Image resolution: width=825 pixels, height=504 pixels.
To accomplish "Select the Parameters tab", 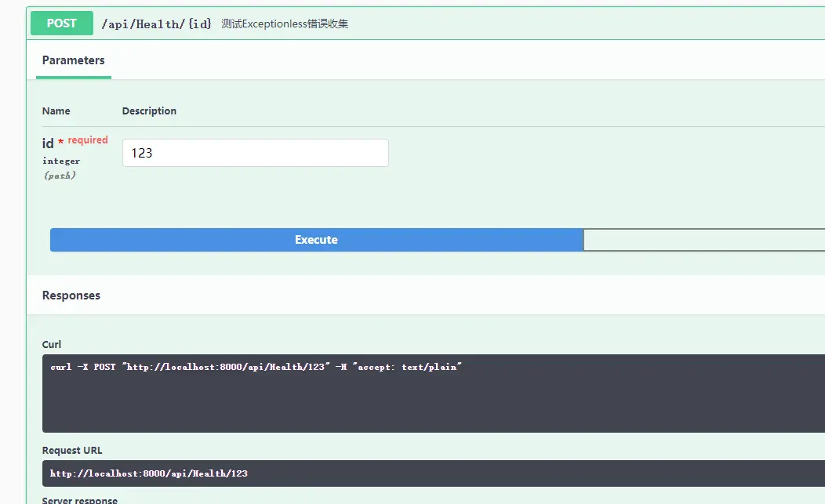I will click(x=73, y=60).
